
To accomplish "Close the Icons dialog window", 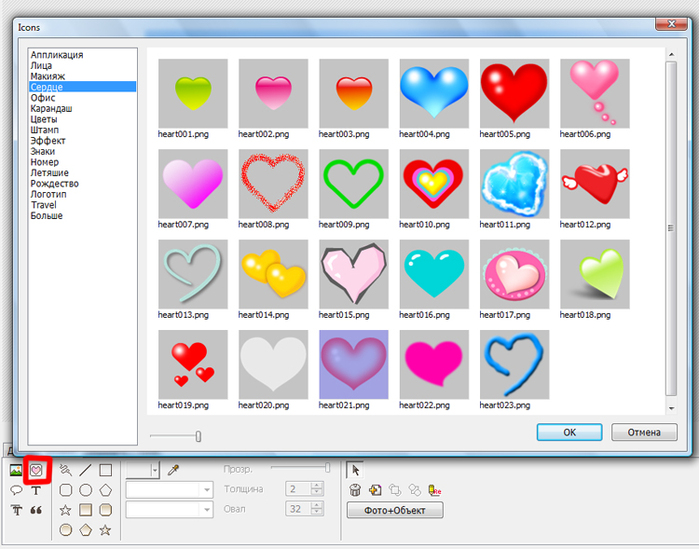I will click(670, 24).
